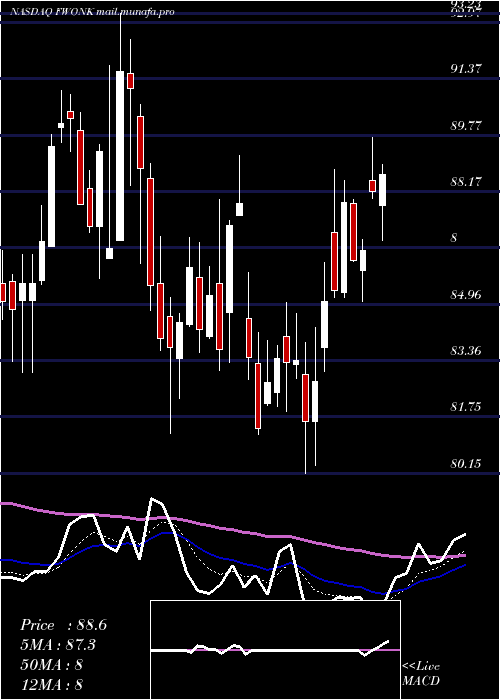Click the 84.96 price axis label
500x700 pixels.
point(467,295)
